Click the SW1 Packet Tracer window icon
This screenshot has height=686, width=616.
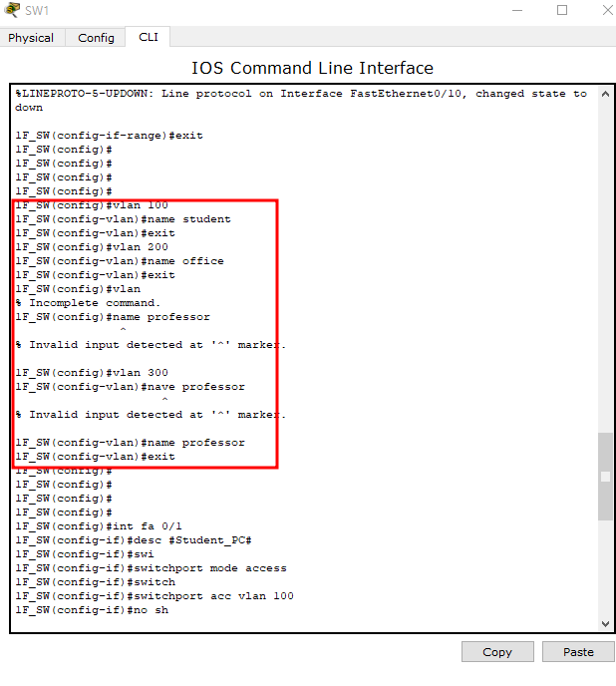(x=12, y=10)
